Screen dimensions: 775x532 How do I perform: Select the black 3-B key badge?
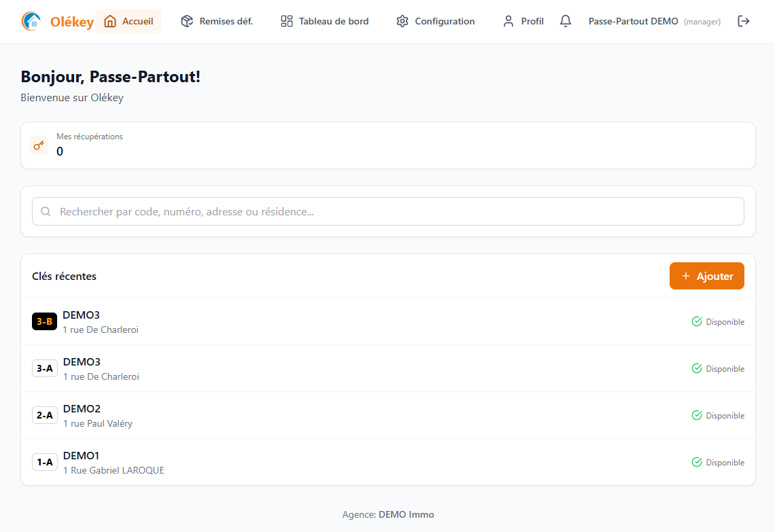coord(44,321)
